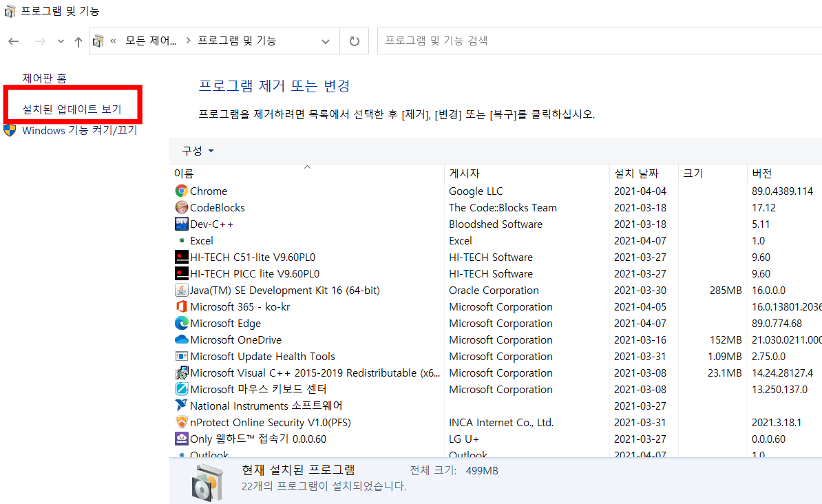Go up one level with up arrow
This screenshot has width=822, height=504.
click(x=78, y=41)
